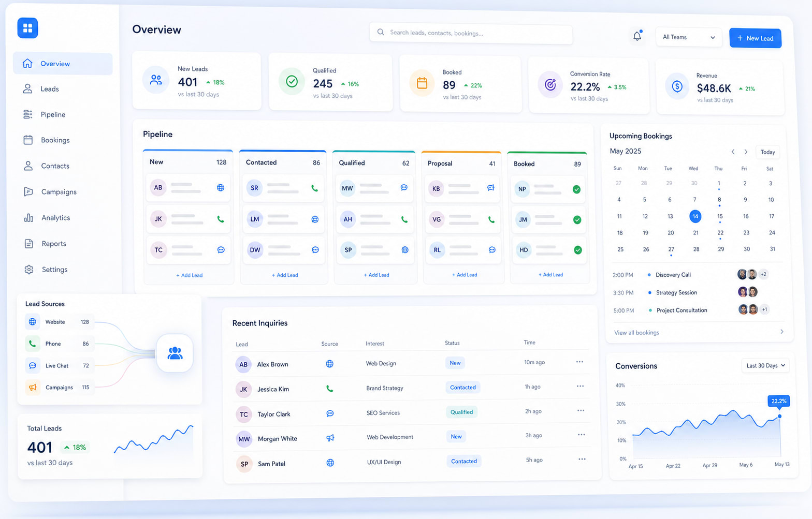Click the Qualified stat checkmark icon
Image resolution: width=812 pixels, height=519 pixels.
(x=292, y=81)
